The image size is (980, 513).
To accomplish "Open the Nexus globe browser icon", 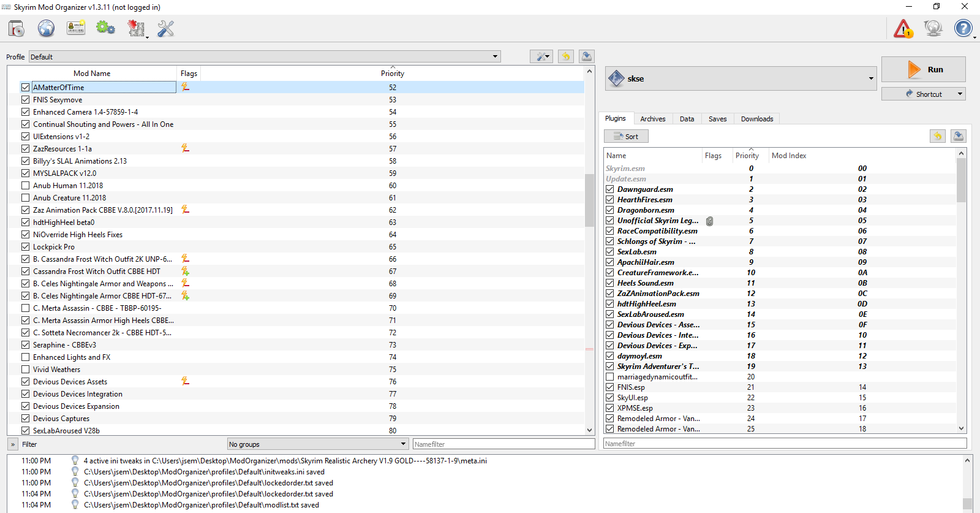I will pyautogui.click(x=47, y=28).
